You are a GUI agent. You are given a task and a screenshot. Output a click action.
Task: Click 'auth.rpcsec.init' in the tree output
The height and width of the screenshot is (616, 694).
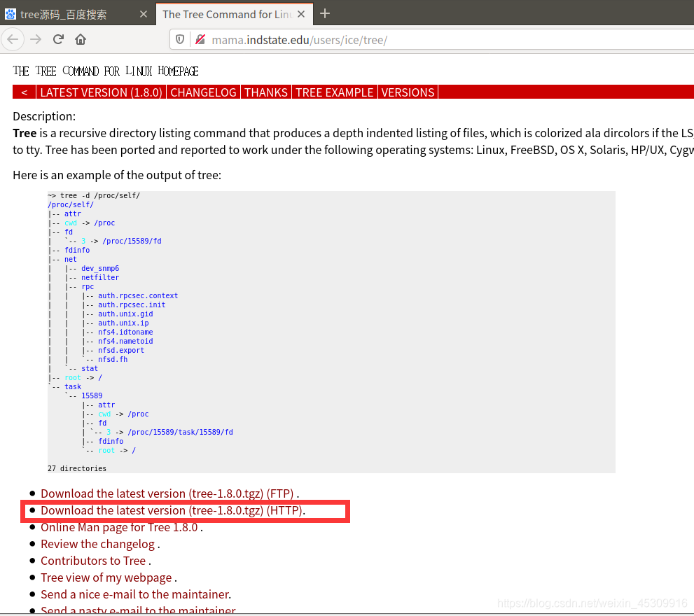point(132,304)
